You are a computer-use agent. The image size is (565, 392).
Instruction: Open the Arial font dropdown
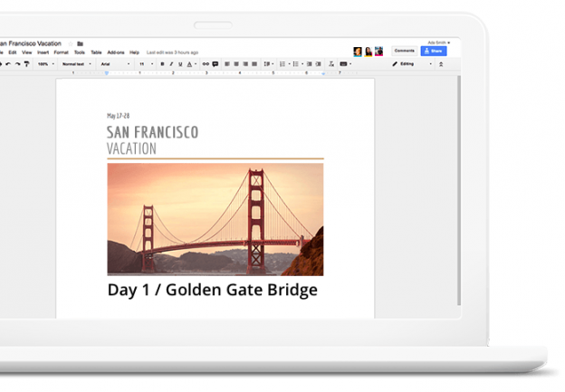pos(115,64)
